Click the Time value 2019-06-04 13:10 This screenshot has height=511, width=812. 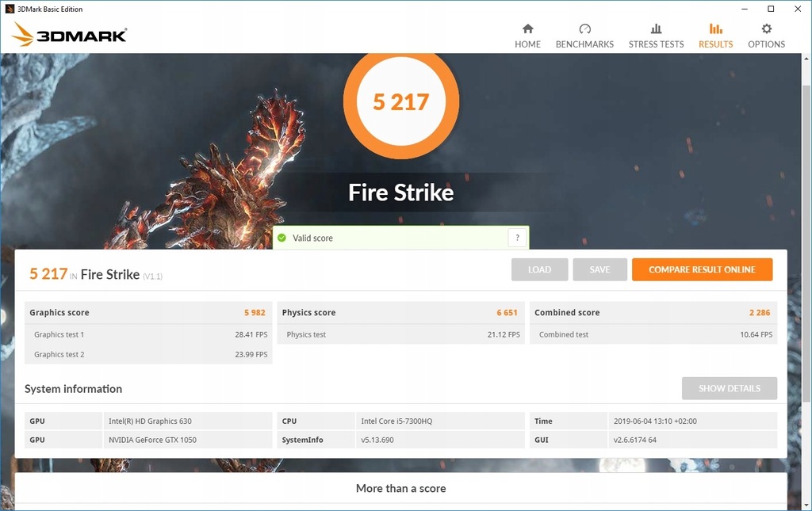[655, 421]
